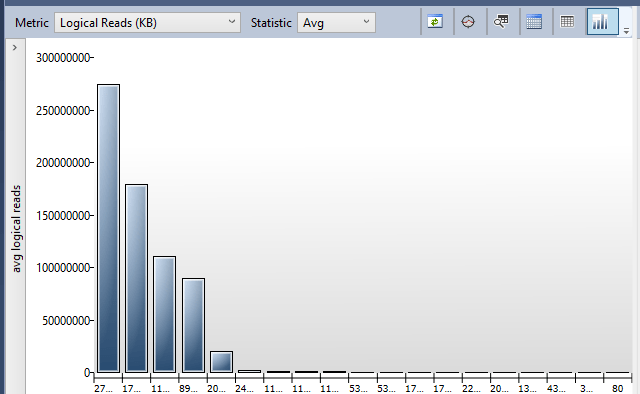Image resolution: width=640 pixels, height=394 pixels.
Task: Click the avg logical reads axis title
Action: point(16,229)
